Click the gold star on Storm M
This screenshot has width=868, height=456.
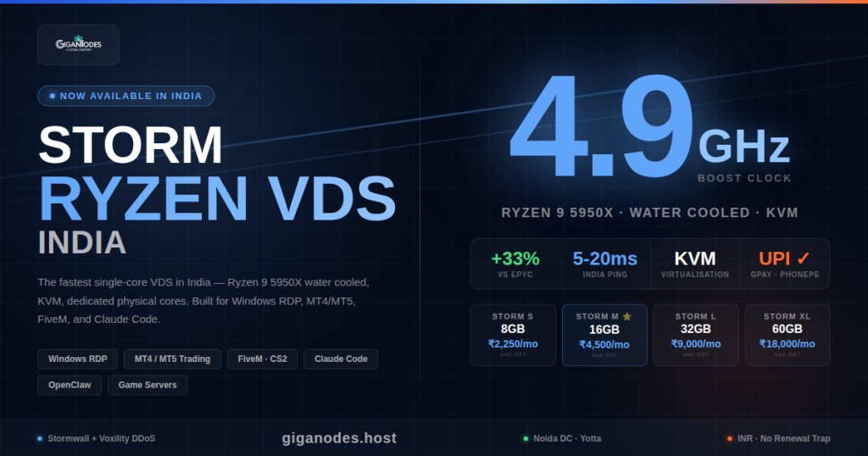[627, 316]
